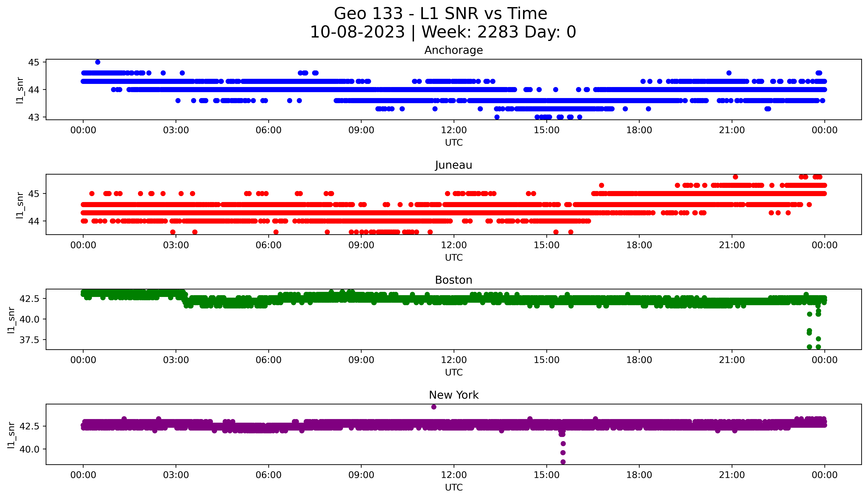Click the 43 y-tick on the Anchorage plot
Image resolution: width=868 pixels, height=499 pixels.
pos(34,117)
